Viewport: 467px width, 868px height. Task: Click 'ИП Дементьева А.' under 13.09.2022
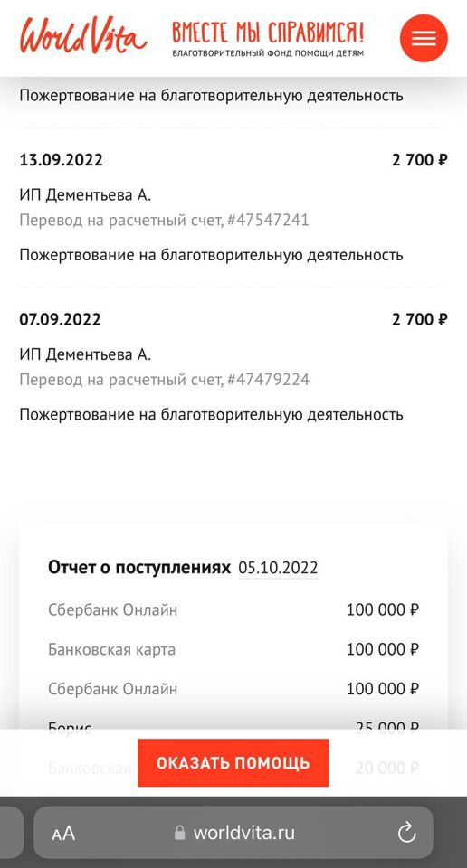85,195
